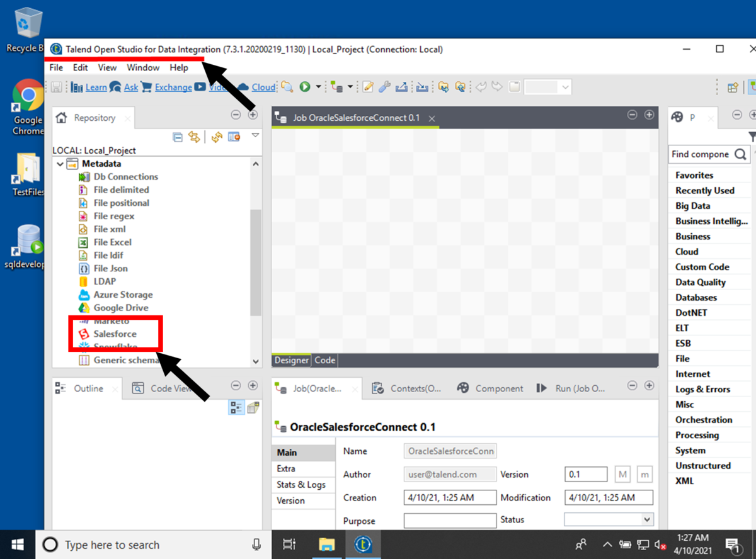Viewport: 756px width, 559px height.
Task: Click the Purpose input field
Action: pos(450,521)
